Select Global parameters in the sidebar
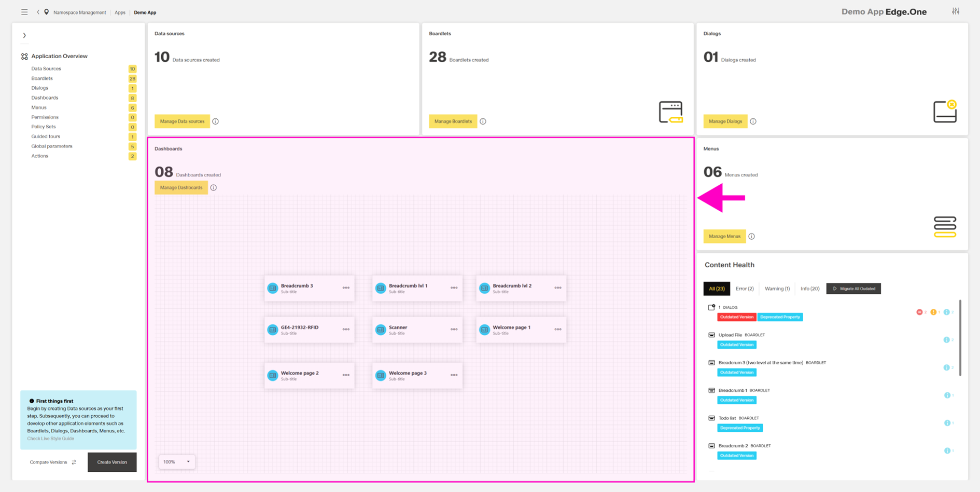The height and width of the screenshot is (492, 980). [52, 146]
